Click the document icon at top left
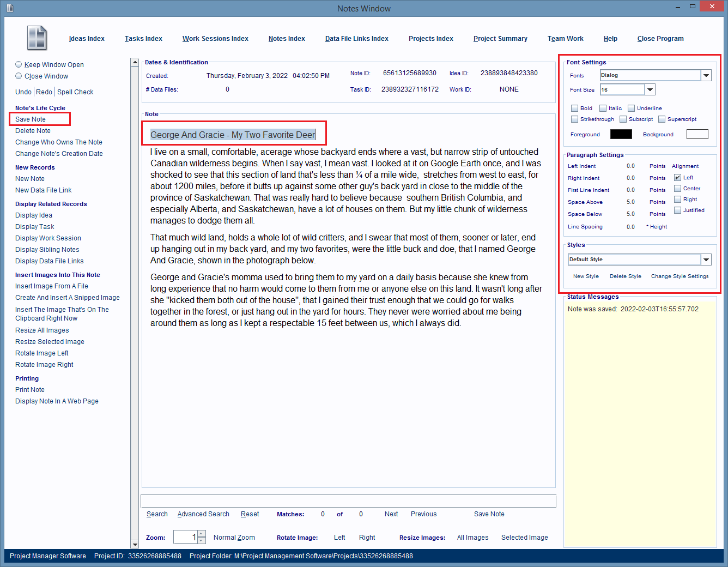This screenshot has height=567, width=728. (37, 38)
